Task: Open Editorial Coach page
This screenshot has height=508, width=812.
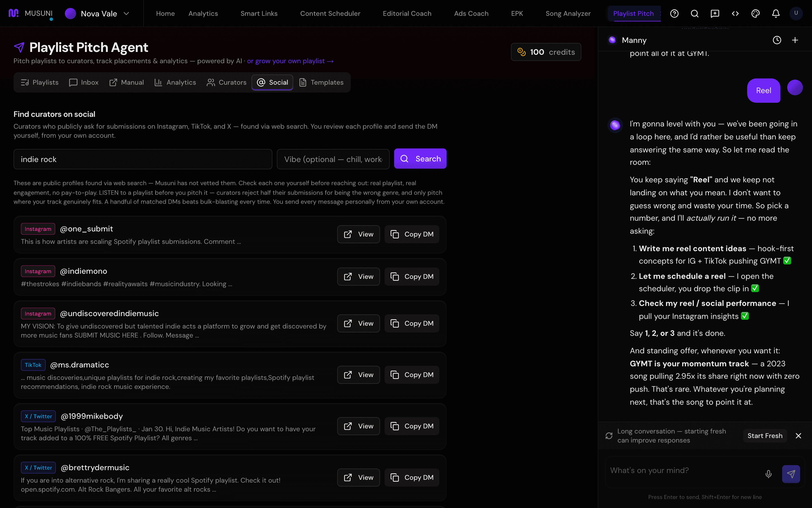Action: pyautogui.click(x=407, y=14)
